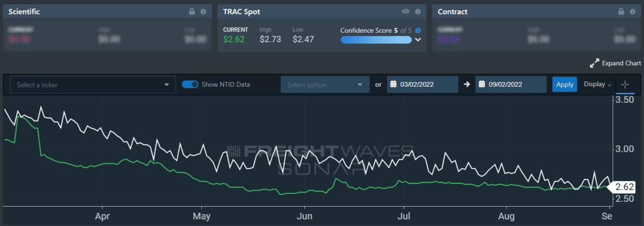Toggle the eye icon on TRAC Spot panel

click(x=406, y=11)
